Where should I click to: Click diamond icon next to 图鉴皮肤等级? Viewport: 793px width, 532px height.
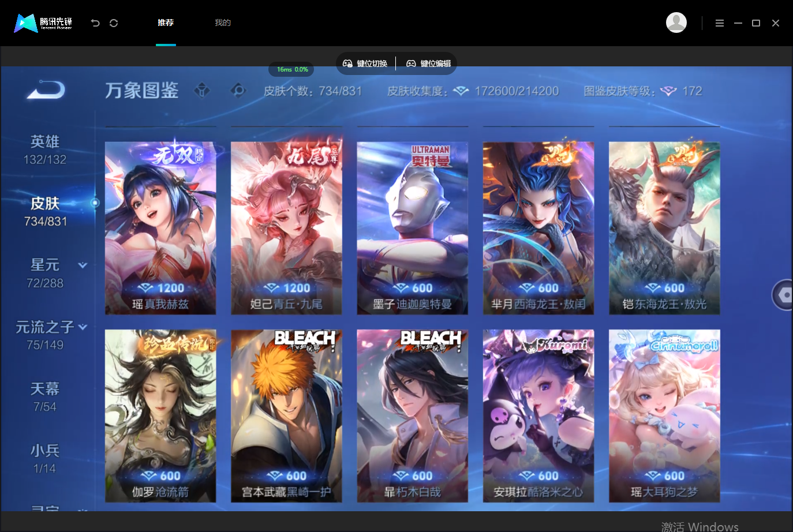click(x=668, y=91)
